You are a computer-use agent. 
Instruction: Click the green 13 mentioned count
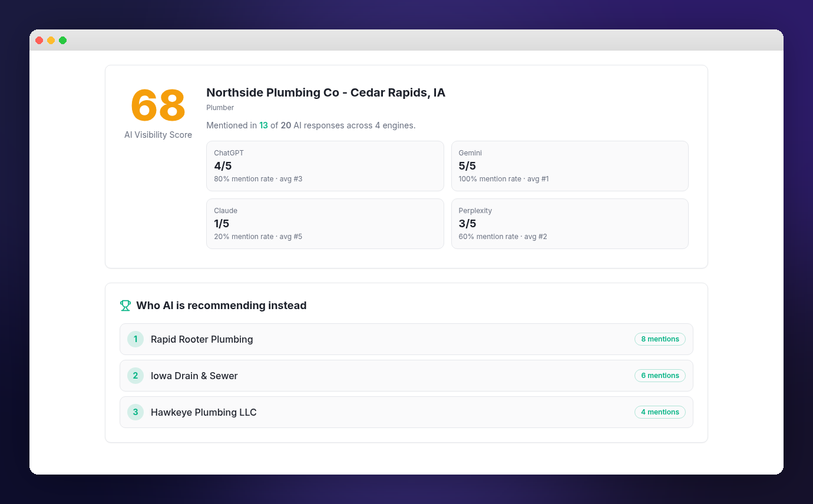(263, 125)
